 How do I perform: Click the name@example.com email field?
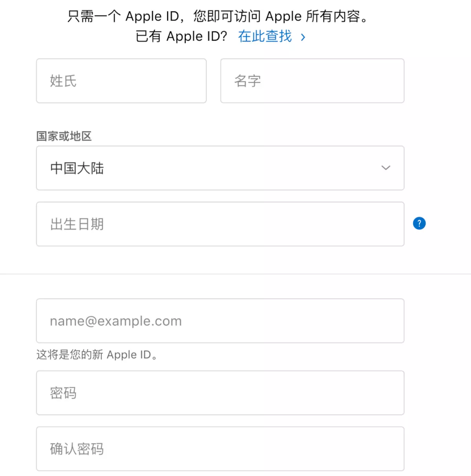click(x=220, y=321)
